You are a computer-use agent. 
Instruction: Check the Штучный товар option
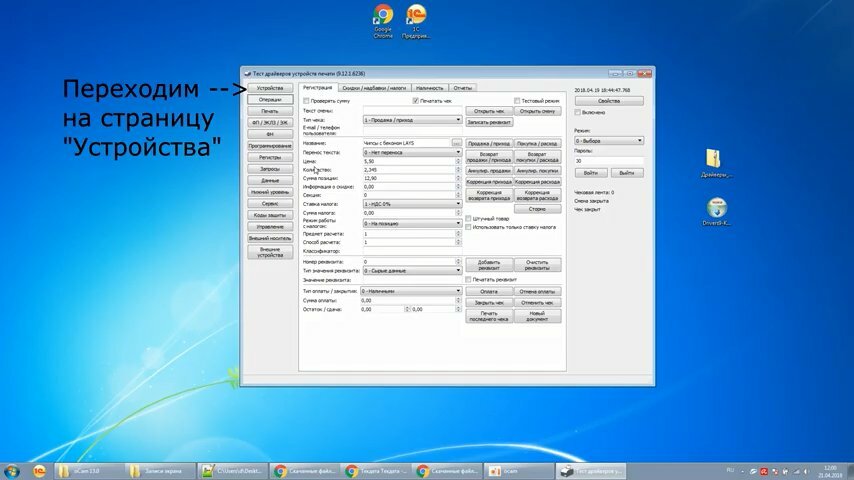coord(468,218)
